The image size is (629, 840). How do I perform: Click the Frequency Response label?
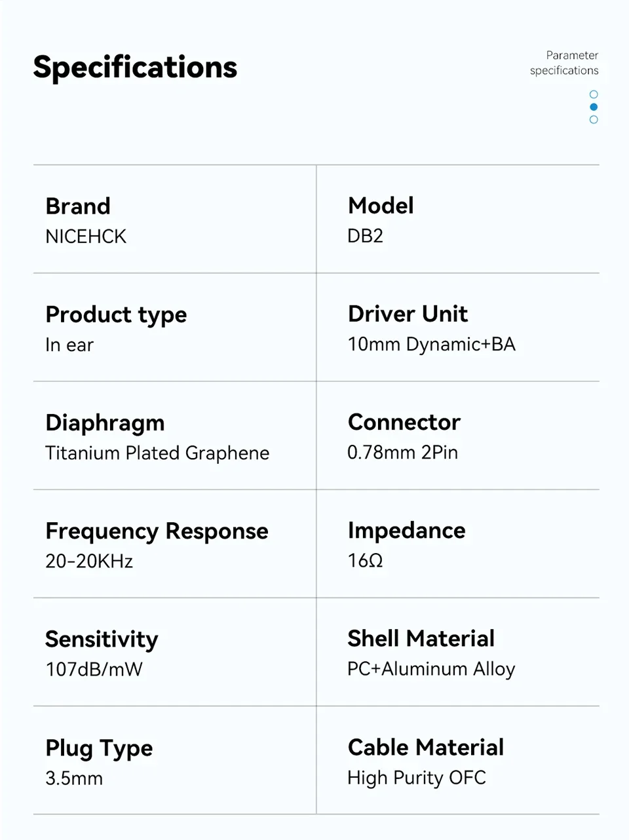(157, 531)
